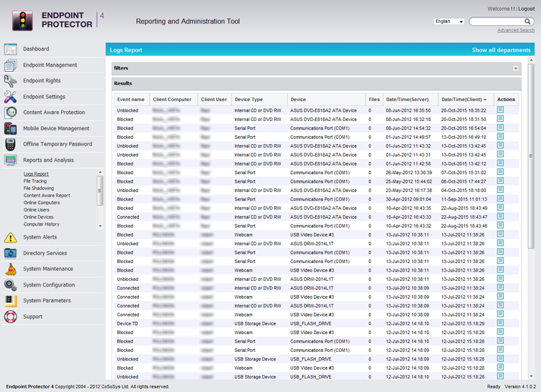This screenshot has height=392, width=541.
Task: Open action icon for 22-Aug-2015 18:43:47 row
Action: [x=500, y=216]
